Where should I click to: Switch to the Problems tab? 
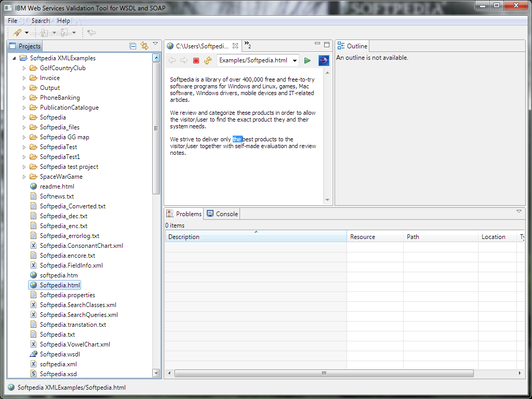[x=184, y=214]
